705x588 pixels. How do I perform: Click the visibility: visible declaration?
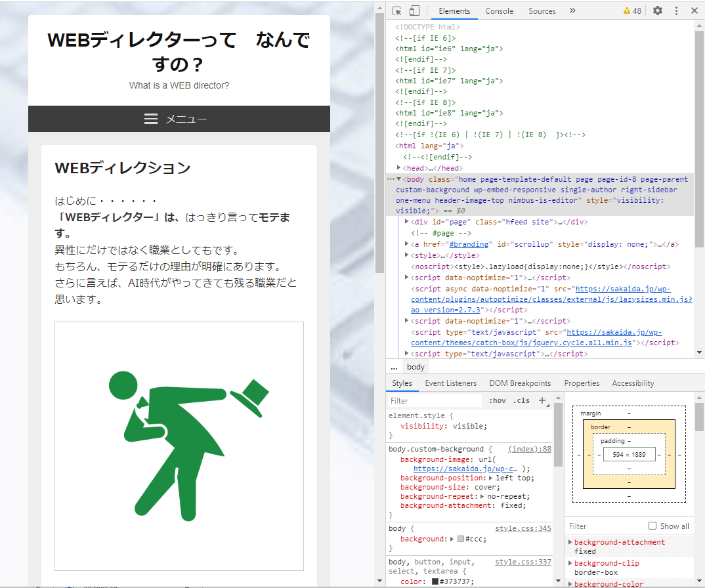[444, 426]
